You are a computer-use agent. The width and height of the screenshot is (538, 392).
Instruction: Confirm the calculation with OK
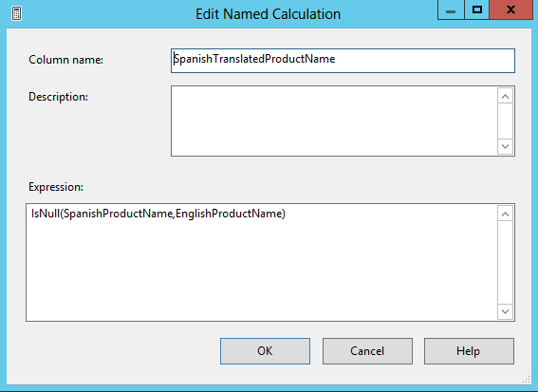tap(266, 351)
